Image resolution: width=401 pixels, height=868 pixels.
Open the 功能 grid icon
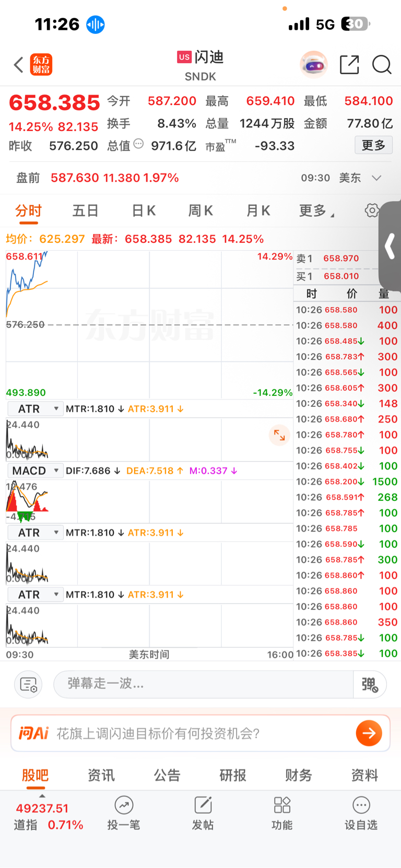pyautogui.click(x=282, y=805)
